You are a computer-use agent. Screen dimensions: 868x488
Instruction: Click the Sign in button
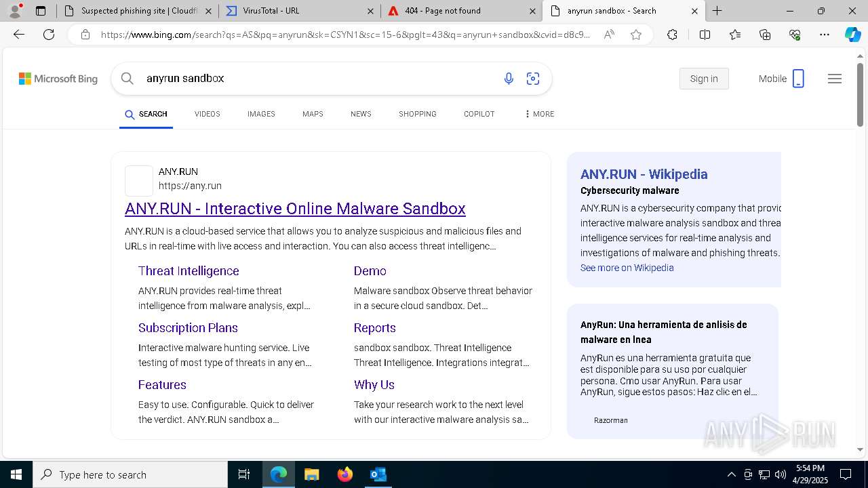tap(704, 79)
